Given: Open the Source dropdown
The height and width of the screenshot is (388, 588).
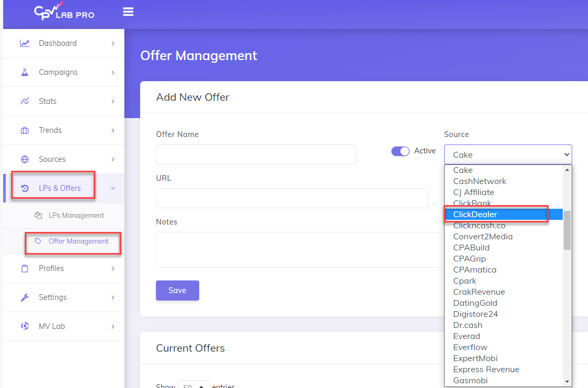Looking at the screenshot, I should [x=507, y=154].
